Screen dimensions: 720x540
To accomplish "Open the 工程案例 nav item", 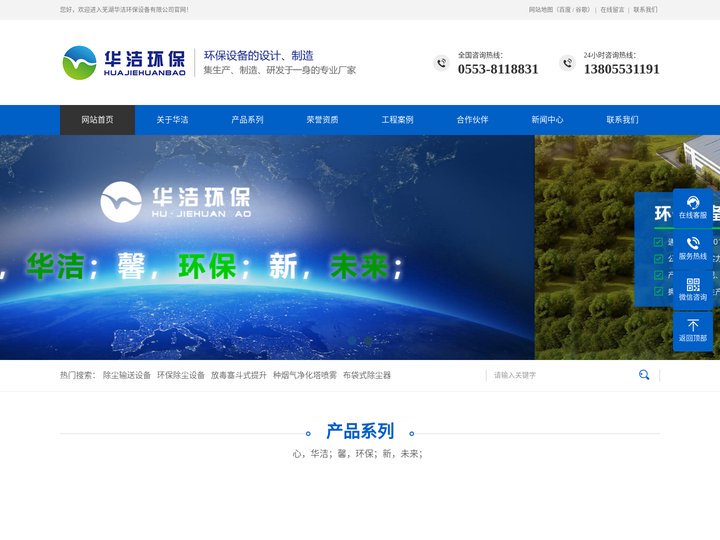I will coord(397,120).
